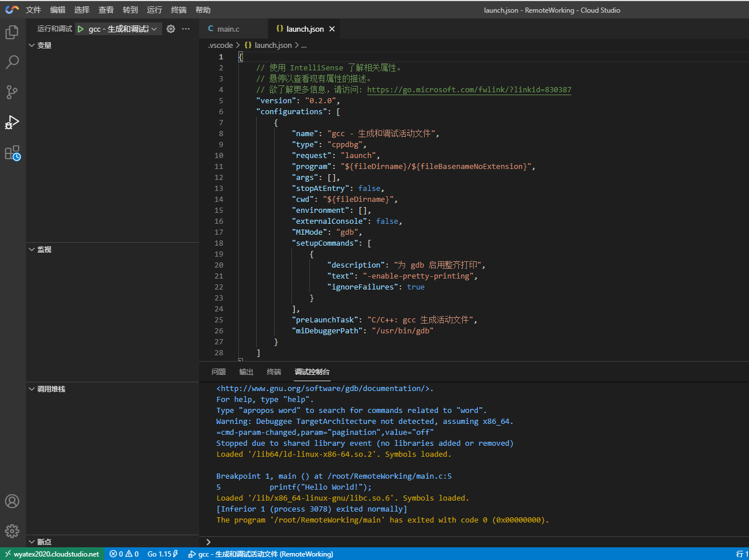Expand the 断点 breakpoints section
Image resolution: width=749 pixels, height=560 pixels.
(x=44, y=542)
